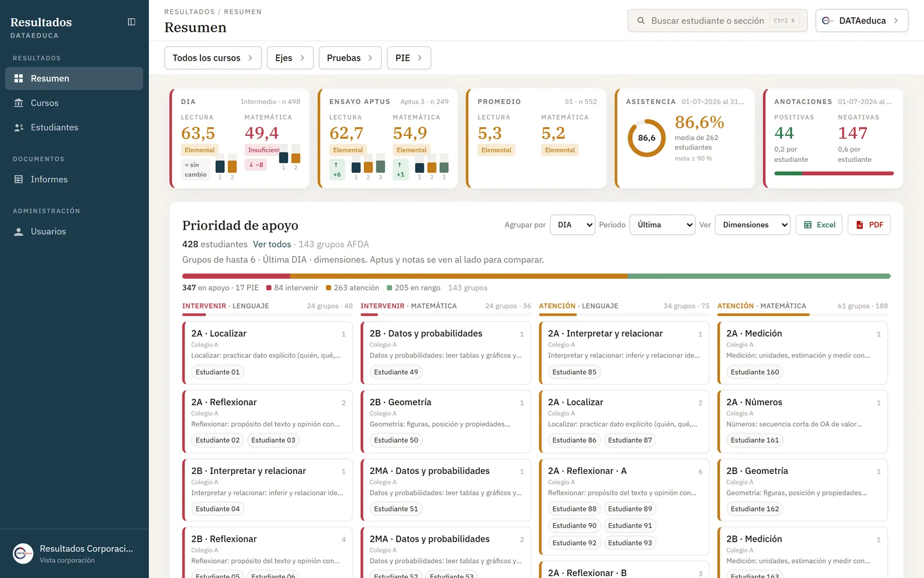This screenshot has height=578, width=924.
Task: Click the Estudiante 162 chip
Action: pyautogui.click(x=755, y=509)
